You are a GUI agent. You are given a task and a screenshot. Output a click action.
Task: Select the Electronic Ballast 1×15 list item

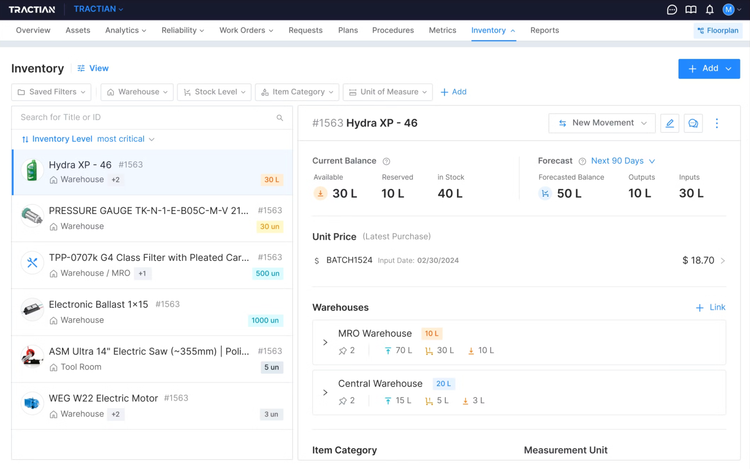(x=152, y=312)
